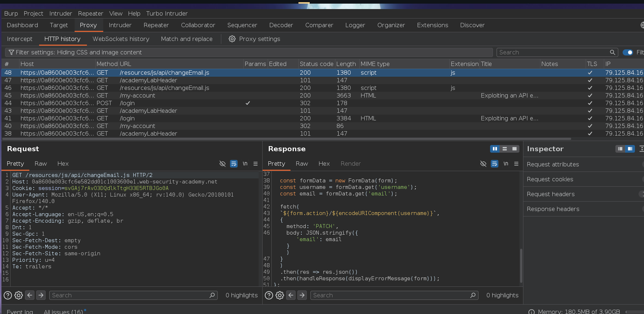Show Response in Hex view
644x314 pixels.
click(x=324, y=164)
